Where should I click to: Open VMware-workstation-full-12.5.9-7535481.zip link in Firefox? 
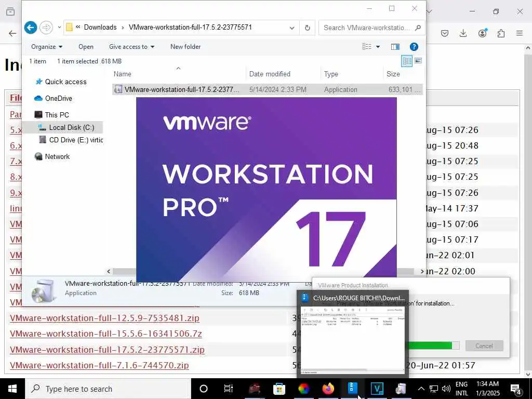point(104,318)
